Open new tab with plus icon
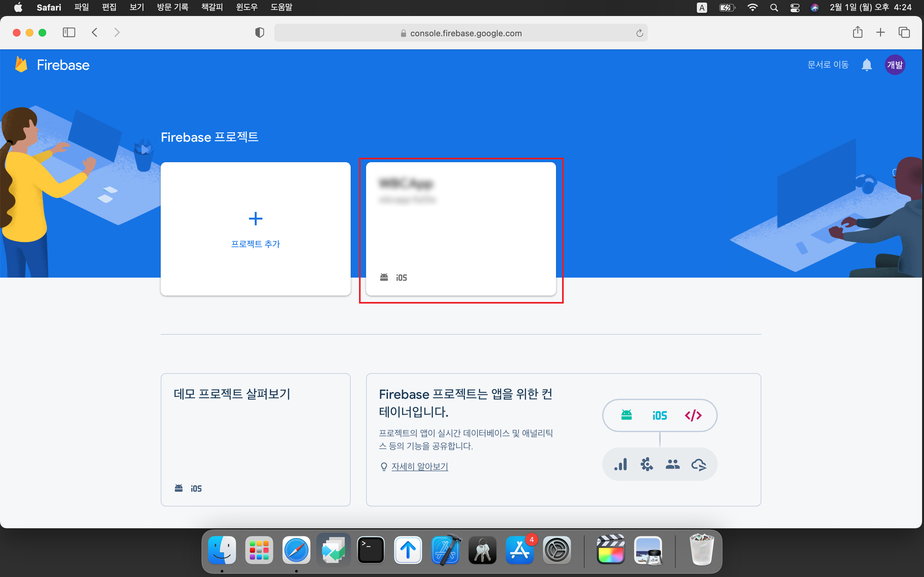924x577 pixels. point(880,32)
